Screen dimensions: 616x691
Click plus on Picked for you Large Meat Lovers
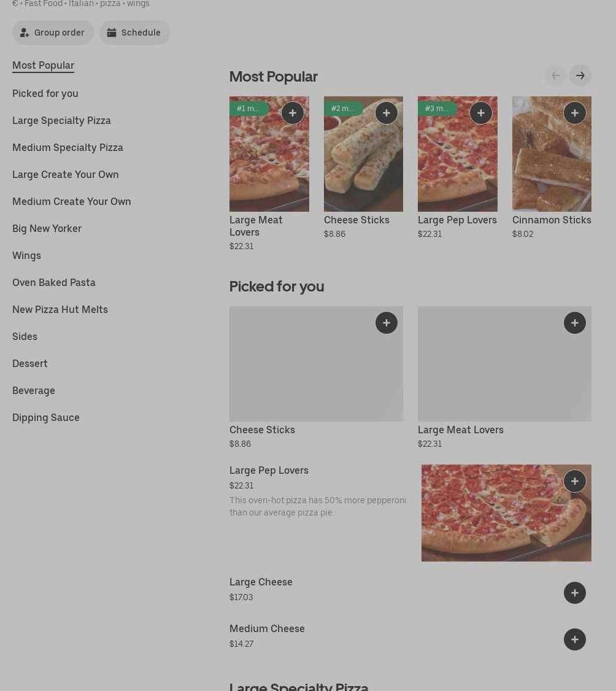coord(575,323)
